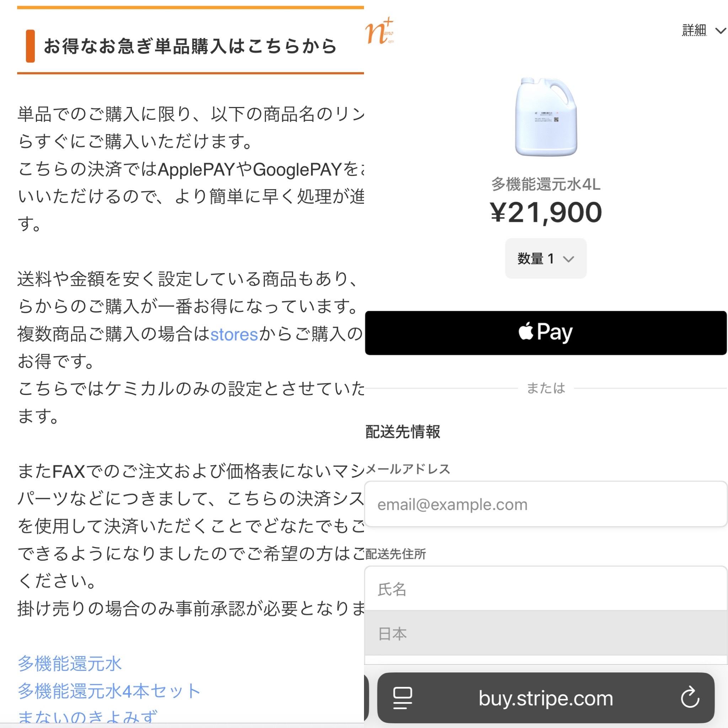Select the 日本 country dropdown
Image resolution: width=728 pixels, height=728 pixels.
546,633
